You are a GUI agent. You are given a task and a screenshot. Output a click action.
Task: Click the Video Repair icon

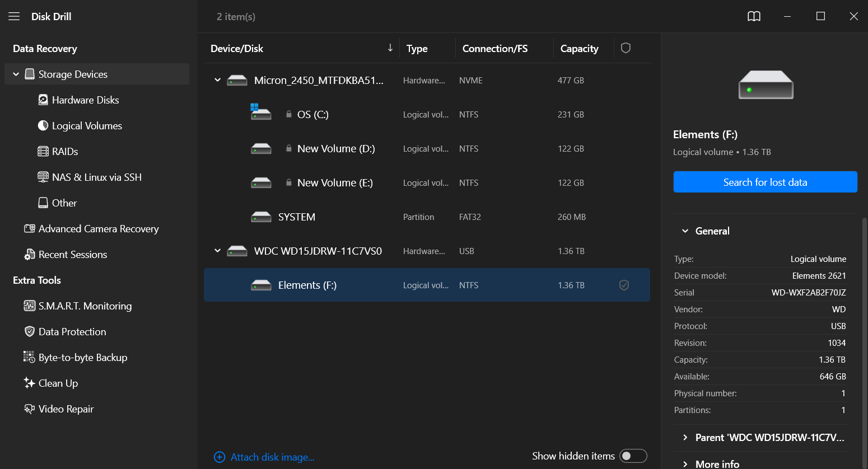pos(29,409)
